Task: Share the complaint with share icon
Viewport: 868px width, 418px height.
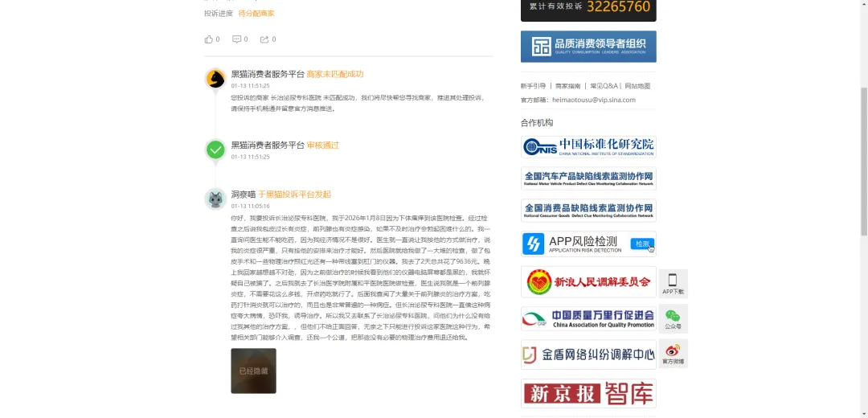Action: [x=264, y=39]
